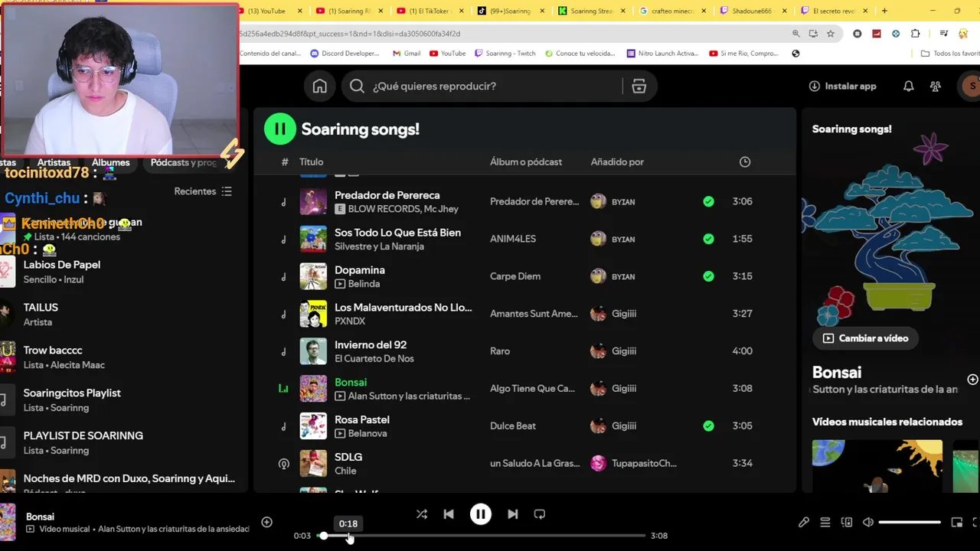Sort tracks by the duration clock icon
Viewport: 980px width, 551px height.
pyautogui.click(x=745, y=161)
